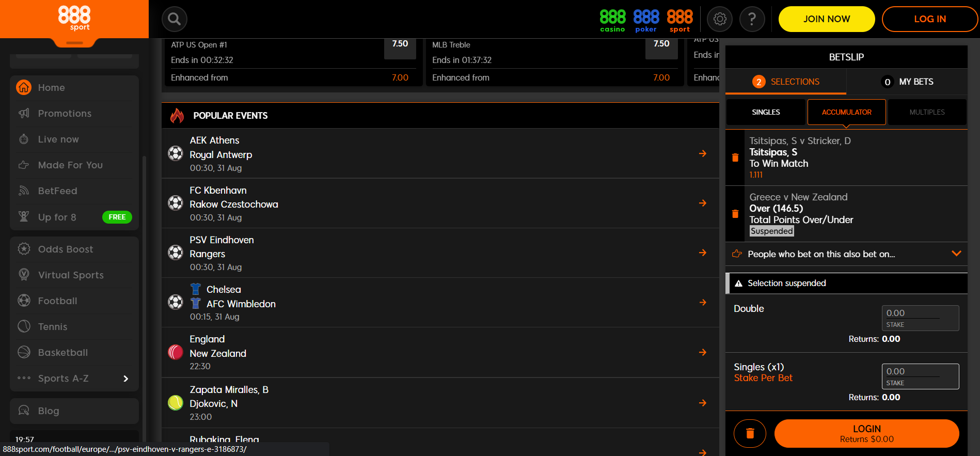Image resolution: width=980 pixels, height=456 pixels.
Task: Remove Tsitsipas selection with trash icon
Action: (735, 158)
